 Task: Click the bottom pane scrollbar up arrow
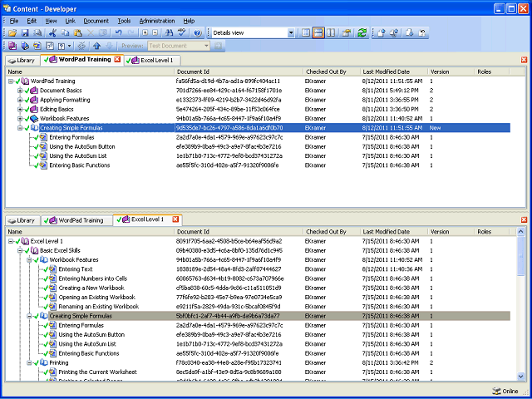(521, 232)
